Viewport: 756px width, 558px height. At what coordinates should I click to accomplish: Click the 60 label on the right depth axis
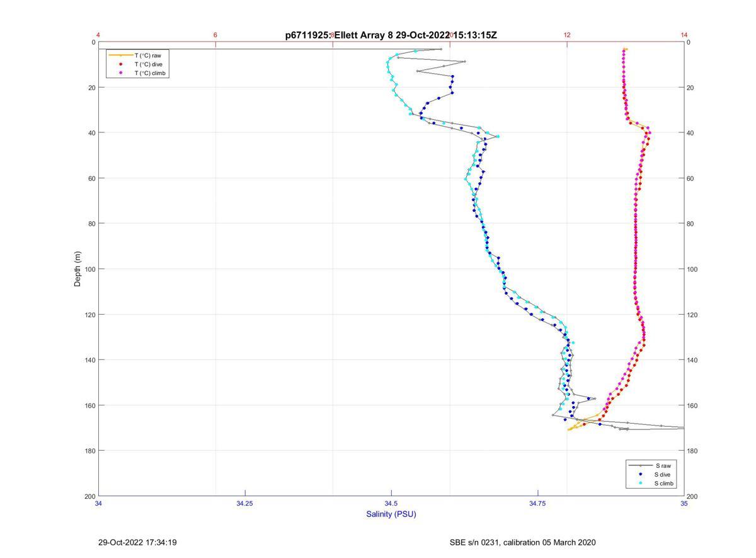(690, 178)
